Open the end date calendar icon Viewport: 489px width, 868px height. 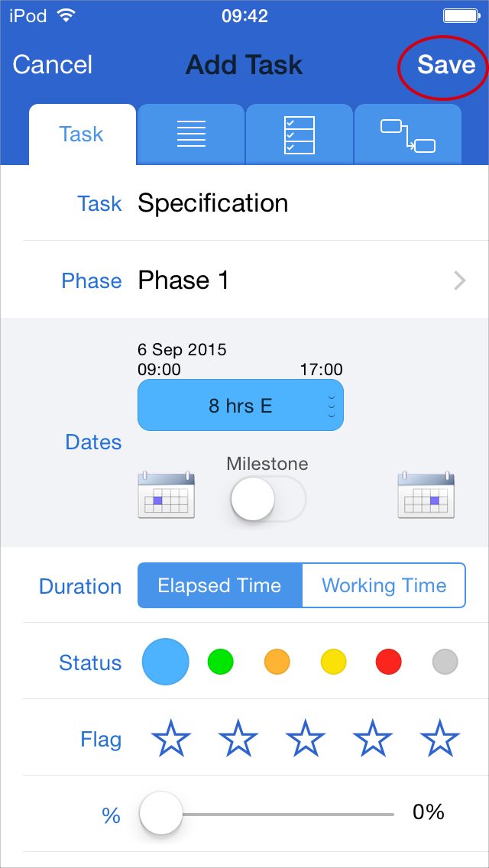pos(426,495)
